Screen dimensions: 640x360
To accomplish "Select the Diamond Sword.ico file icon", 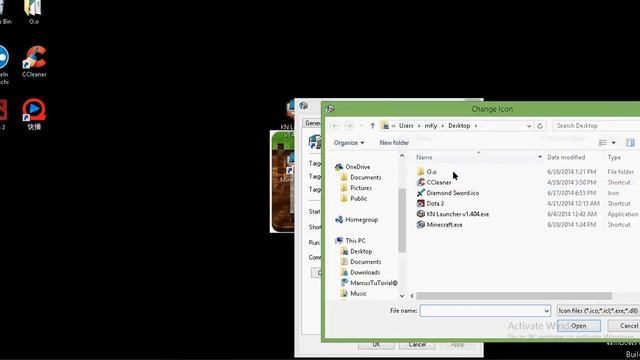I will click(421, 193).
